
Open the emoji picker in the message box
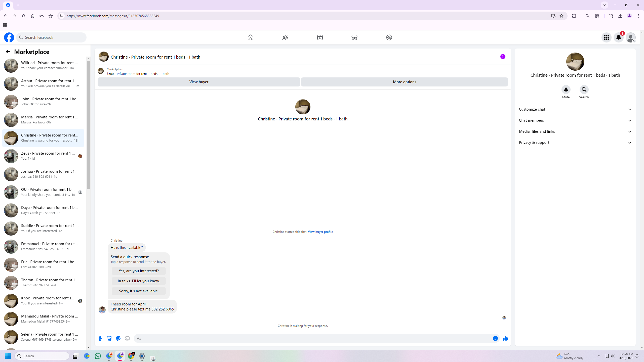(x=495, y=338)
